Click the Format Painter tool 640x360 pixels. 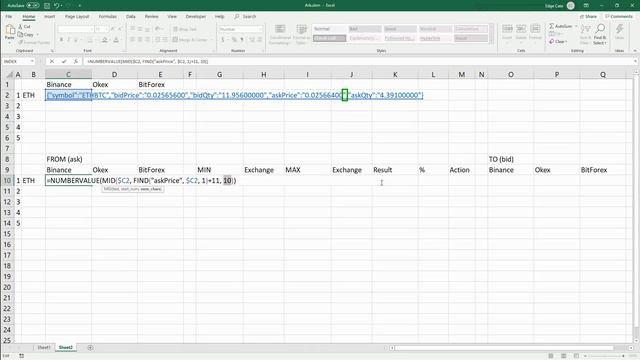33,42
